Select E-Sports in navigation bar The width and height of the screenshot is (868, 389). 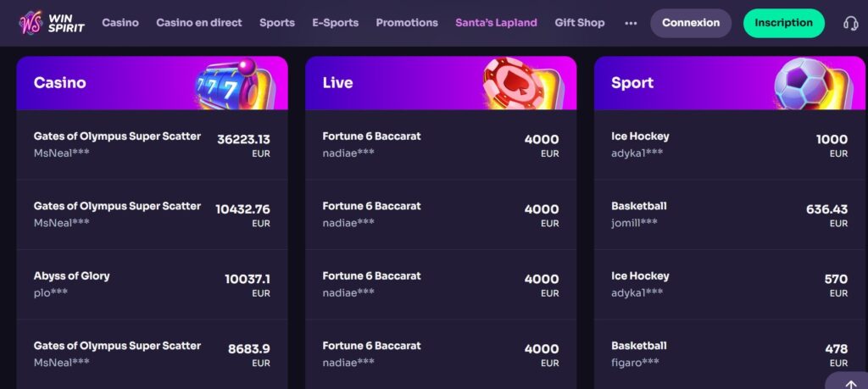click(x=335, y=23)
